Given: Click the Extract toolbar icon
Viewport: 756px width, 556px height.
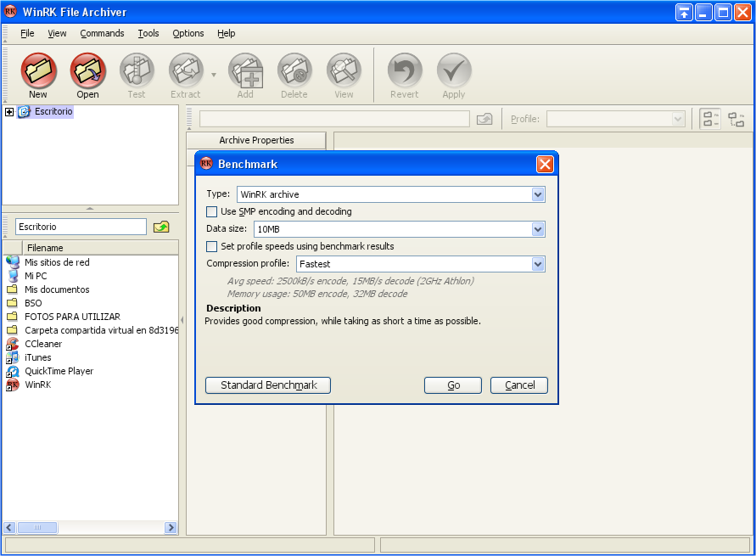Looking at the screenshot, I should [x=186, y=71].
